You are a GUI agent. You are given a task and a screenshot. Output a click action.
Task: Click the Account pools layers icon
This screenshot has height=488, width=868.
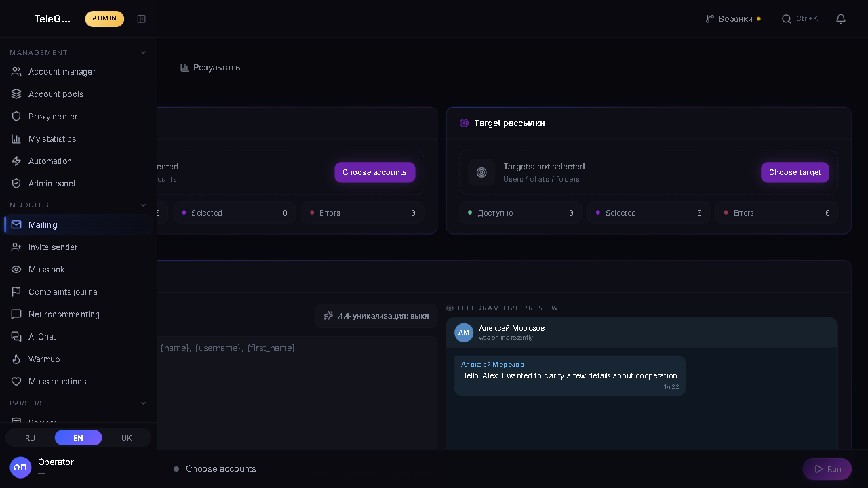click(17, 94)
